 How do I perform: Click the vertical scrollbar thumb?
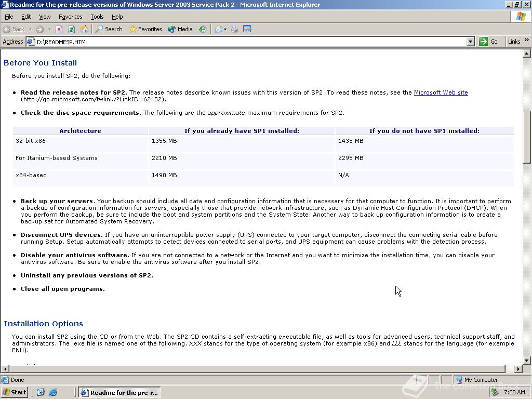527,137
